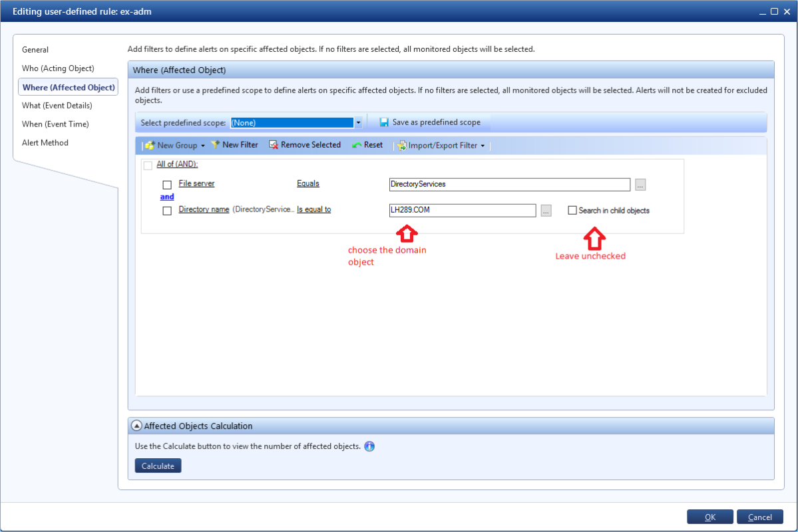Click the Calculate button

[158, 466]
